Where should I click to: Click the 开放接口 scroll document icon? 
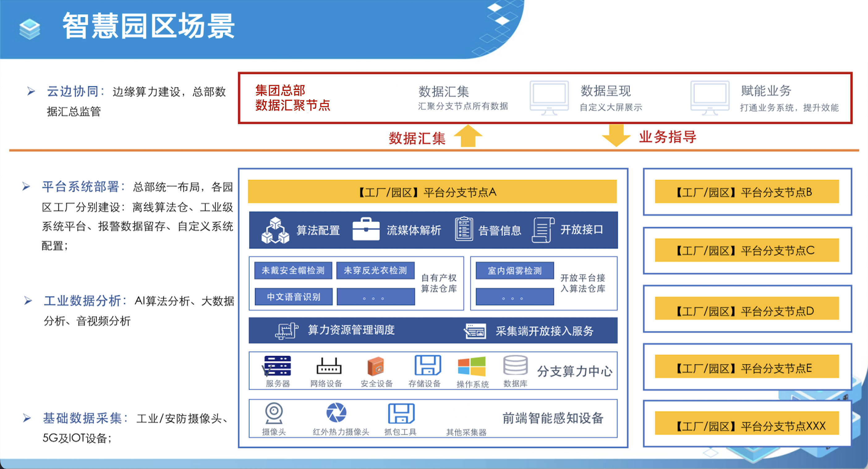pos(543,230)
